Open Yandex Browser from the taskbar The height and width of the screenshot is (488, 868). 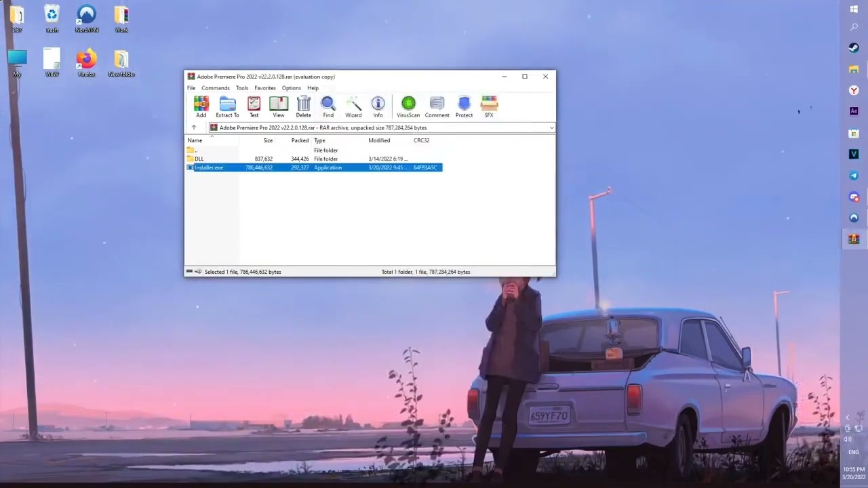click(x=854, y=90)
